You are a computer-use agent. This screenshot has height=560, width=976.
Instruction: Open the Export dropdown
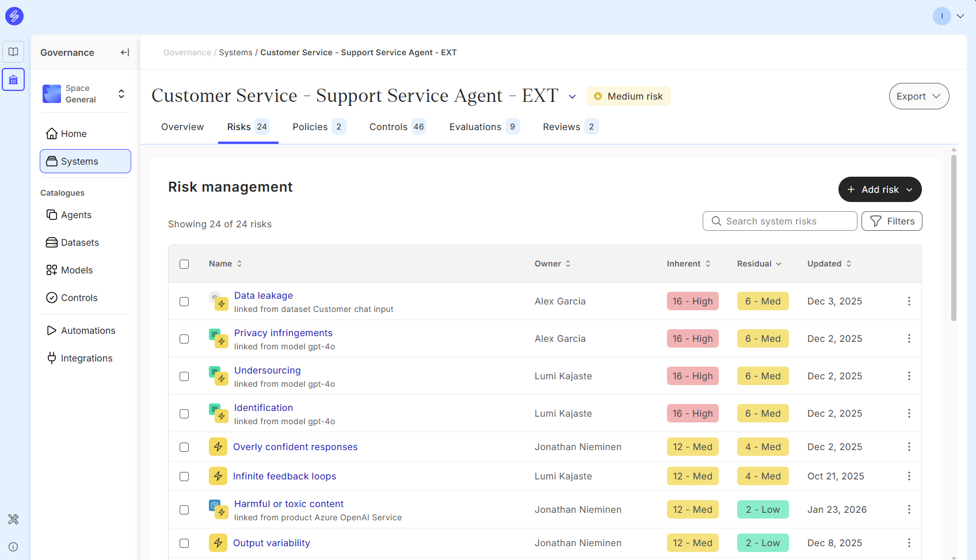coord(918,96)
